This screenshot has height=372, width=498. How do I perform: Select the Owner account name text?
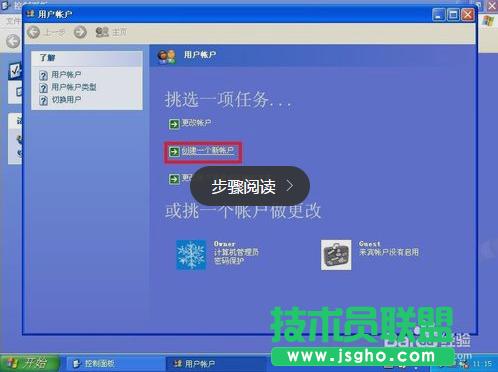224,244
